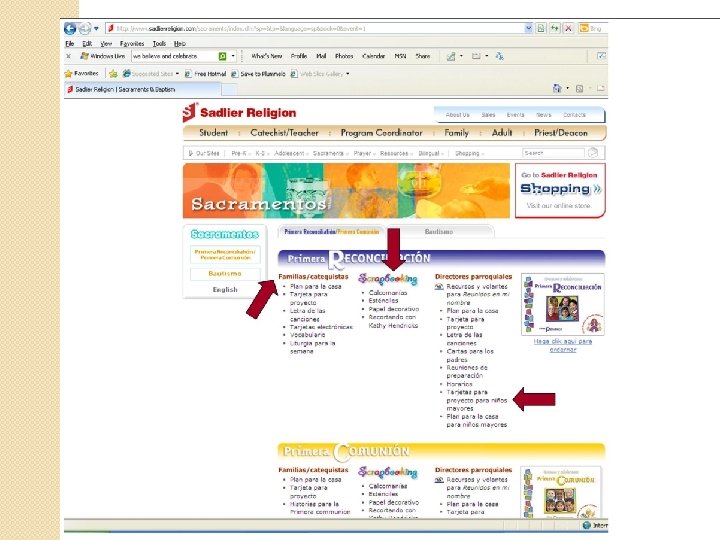The image size is (720, 540).
Task: Click the Catechist/Teacher audience link
Action: pos(285,133)
